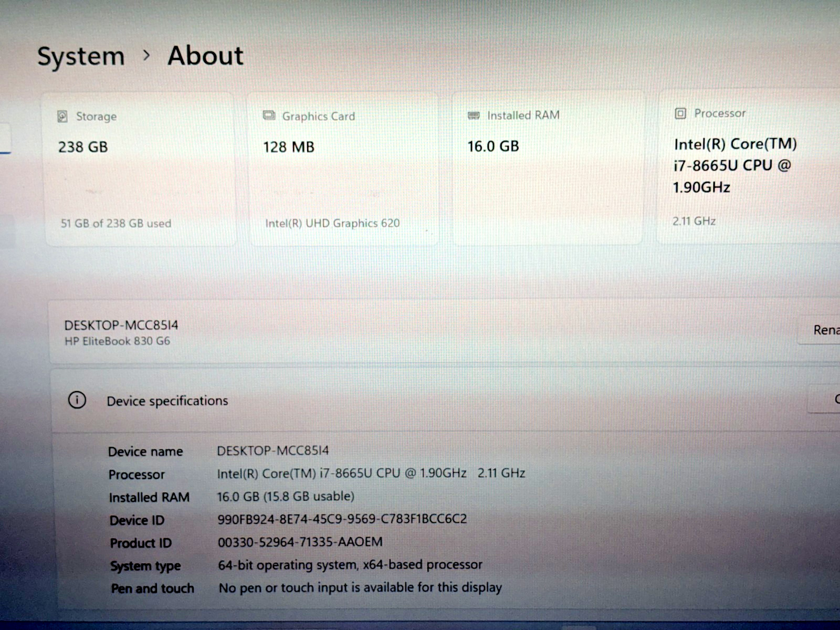
Task: Click the Rename this PC button
Action: click(x=819, y=330)
